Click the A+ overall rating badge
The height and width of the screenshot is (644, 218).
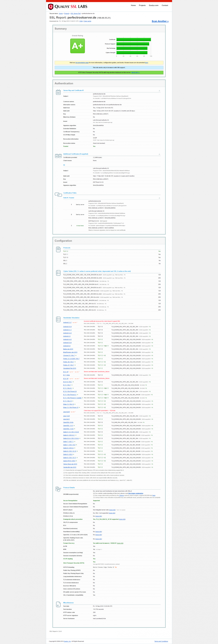[x=77, y=46]
